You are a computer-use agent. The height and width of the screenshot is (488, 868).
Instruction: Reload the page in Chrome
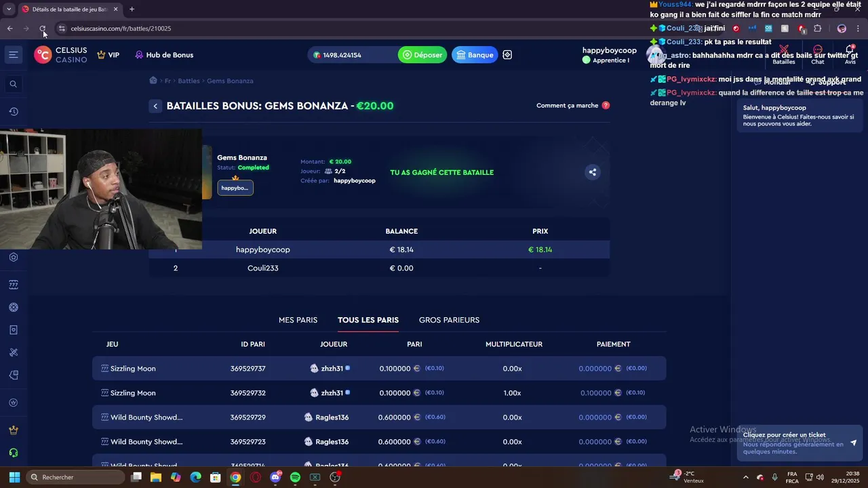click(42, 28)
